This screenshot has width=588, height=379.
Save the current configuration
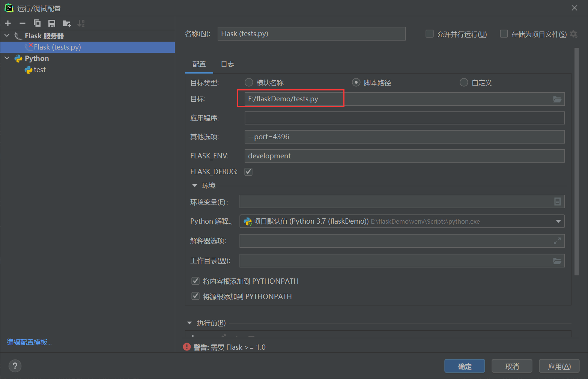(52, 23)
